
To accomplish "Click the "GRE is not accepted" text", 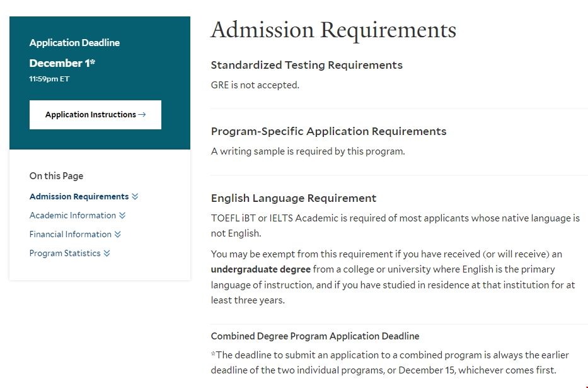I will pyautogui.click(x=255, y=85).
